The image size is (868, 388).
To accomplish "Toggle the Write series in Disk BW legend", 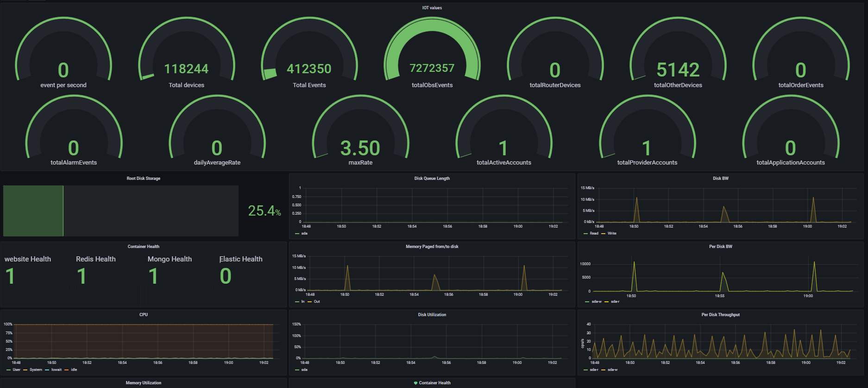I will click(x=612, y=234).
